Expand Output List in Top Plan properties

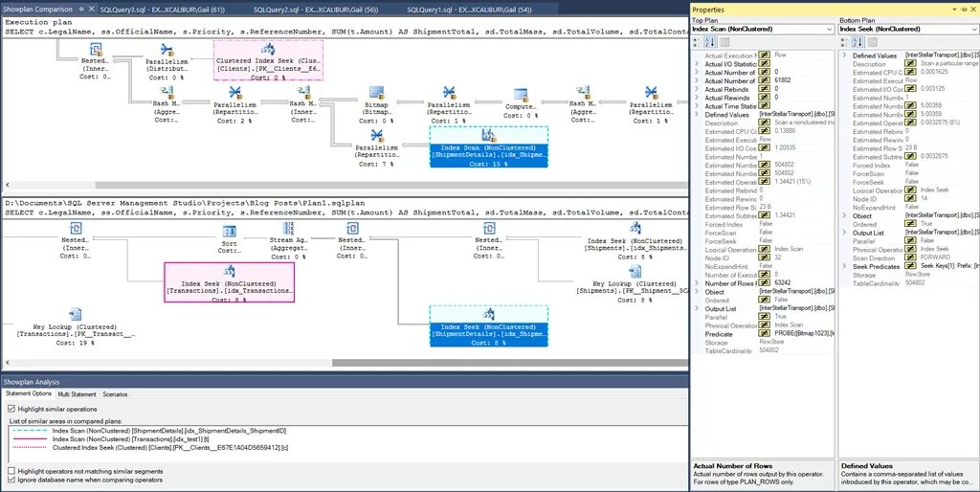click(697, 308)
